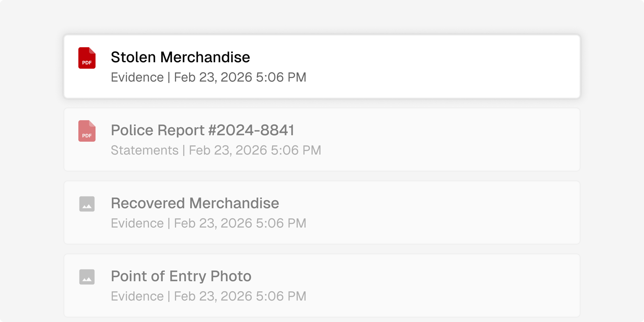Click the Evidence date line under Point of Entry Photo
The height and width of the screenshot is (322, 644).
click(208, 296)
